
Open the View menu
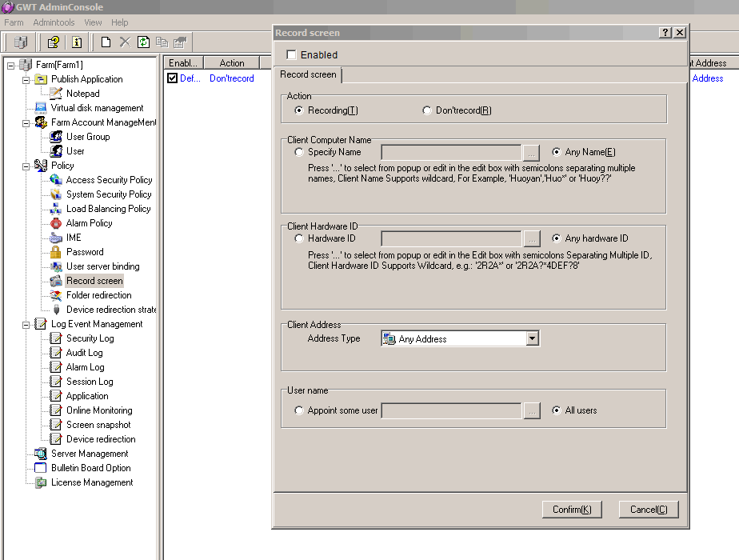click(93, 22)
